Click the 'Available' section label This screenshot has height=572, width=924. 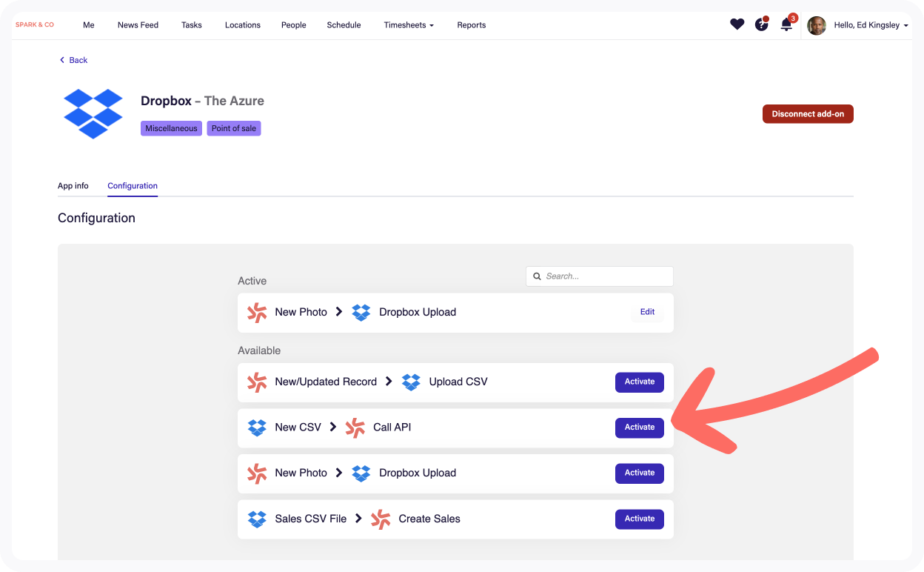[x=259, y=350]
